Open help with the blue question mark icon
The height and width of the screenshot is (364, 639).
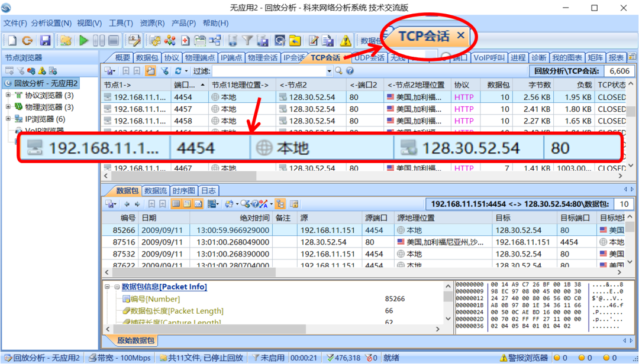tap(350, 71)
